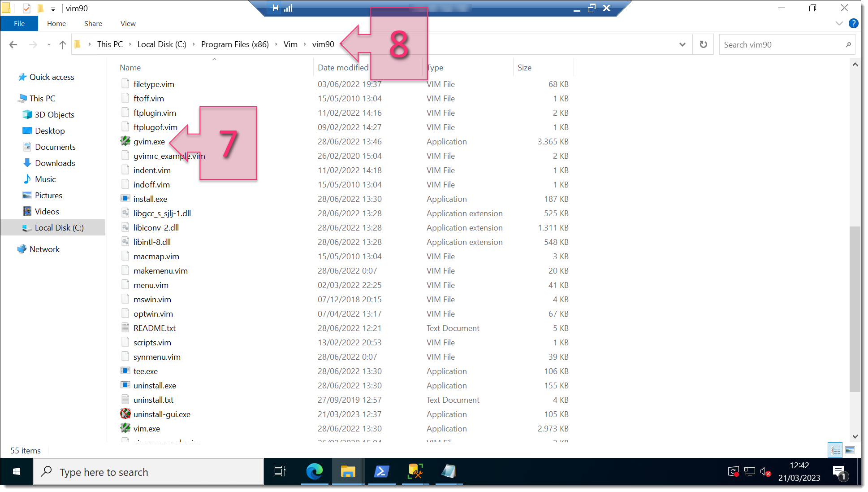Screen dimensions: 868x492
Task: Click the uninstall-gui.exe file icon
Action: (125, 414)
